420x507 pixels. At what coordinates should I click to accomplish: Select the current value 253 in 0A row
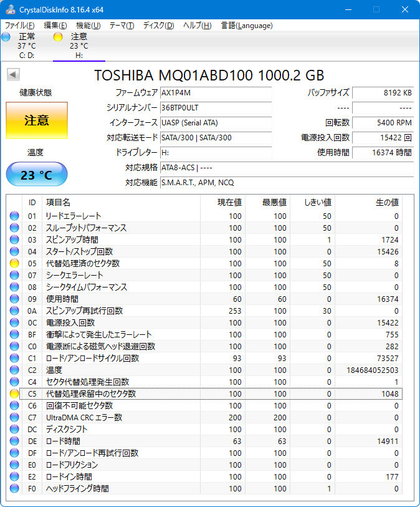[235, 311]
